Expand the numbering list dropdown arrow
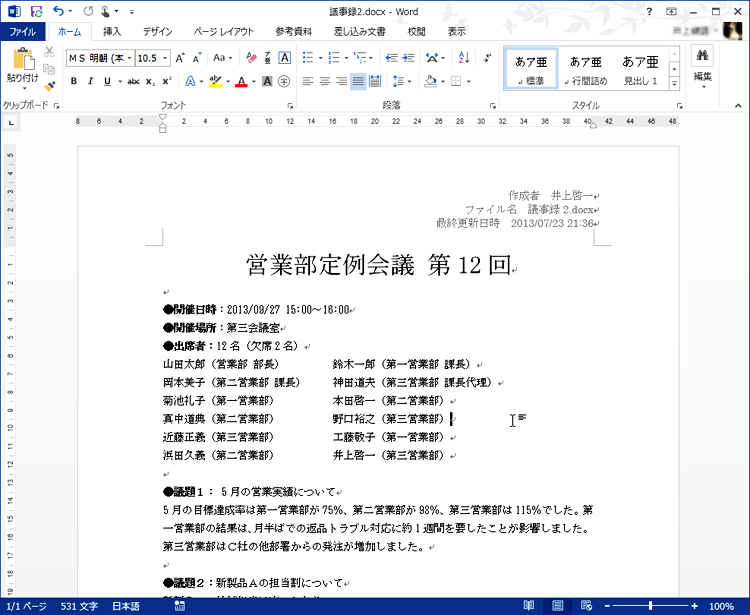Image resolution: width=750 pixels, height=615 pixels. (346, 58)
